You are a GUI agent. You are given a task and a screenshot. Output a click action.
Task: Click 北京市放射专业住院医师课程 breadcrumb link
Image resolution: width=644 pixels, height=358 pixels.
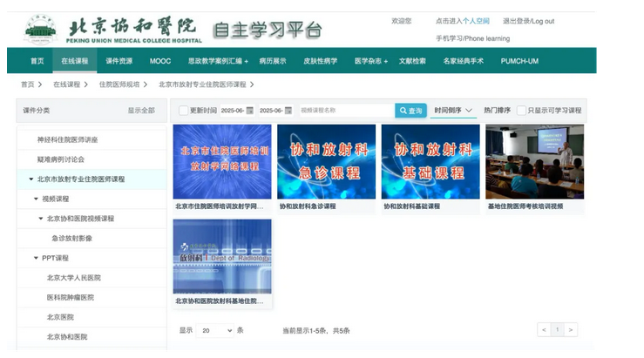202,84
